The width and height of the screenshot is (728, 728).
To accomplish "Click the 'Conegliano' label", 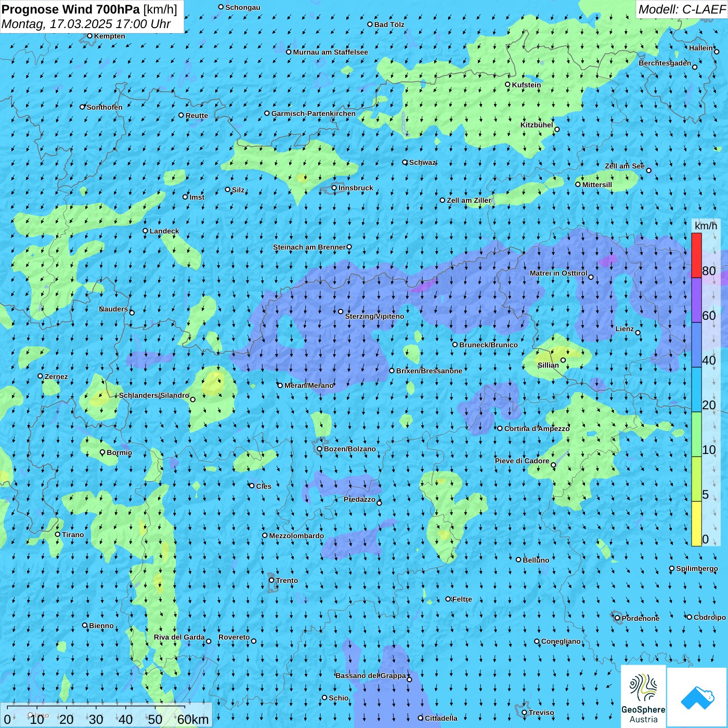I will 561,641.
